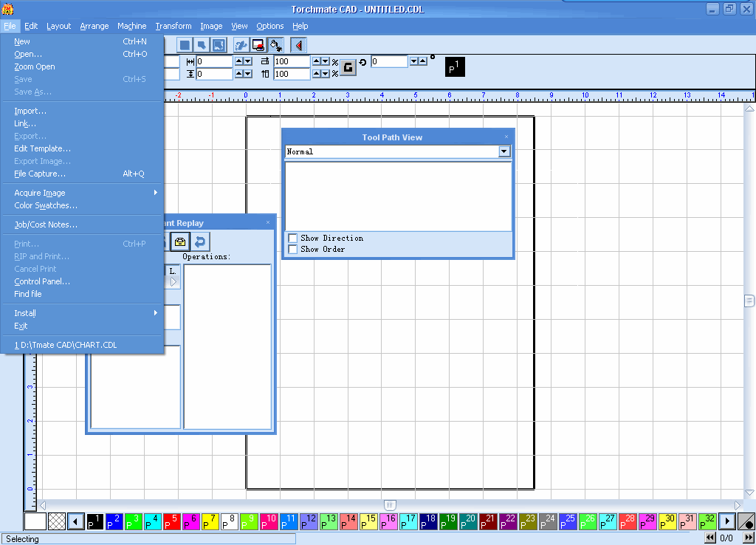This screenshot has height=545, width=756.
Task: Click the irregular polygon shape toolbar icon
Action: 202,45
